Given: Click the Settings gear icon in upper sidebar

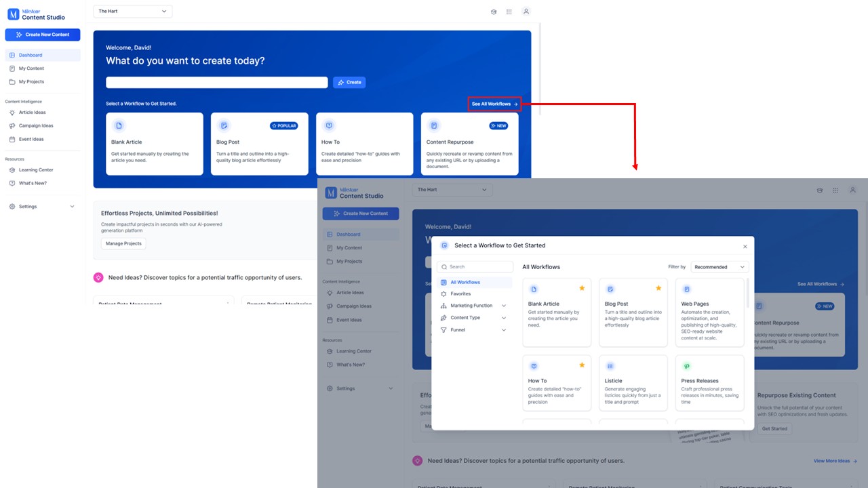Looking at the screenshot, I should [x=12, y=206].
